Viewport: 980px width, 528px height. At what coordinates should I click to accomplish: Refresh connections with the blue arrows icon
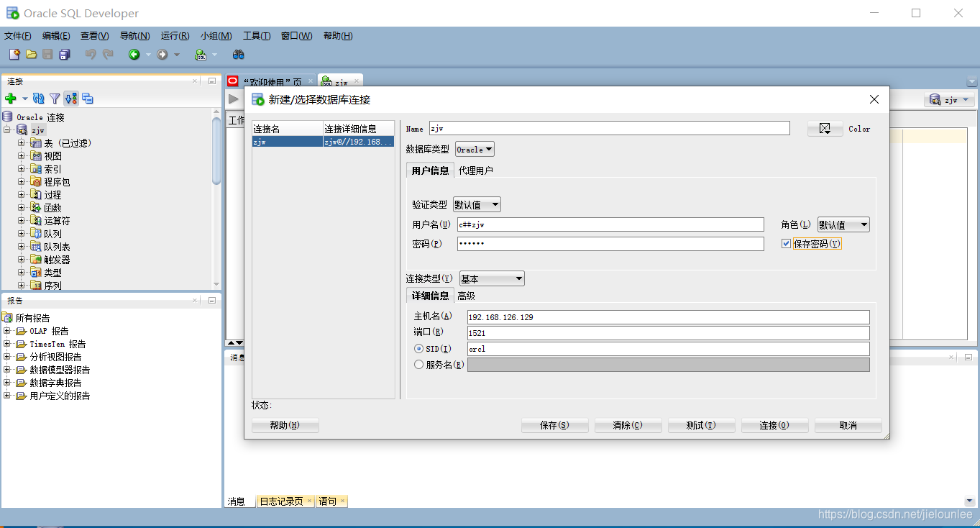(x=39, y=99)
